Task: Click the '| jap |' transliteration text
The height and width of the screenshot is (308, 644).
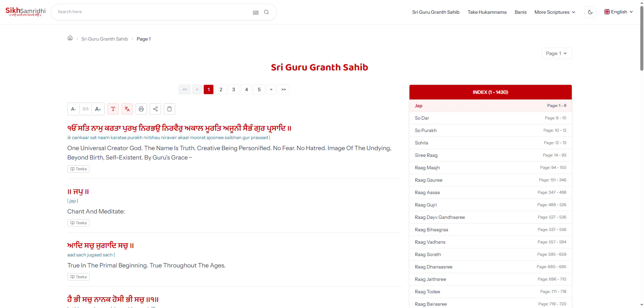Action: coord(72,201)
